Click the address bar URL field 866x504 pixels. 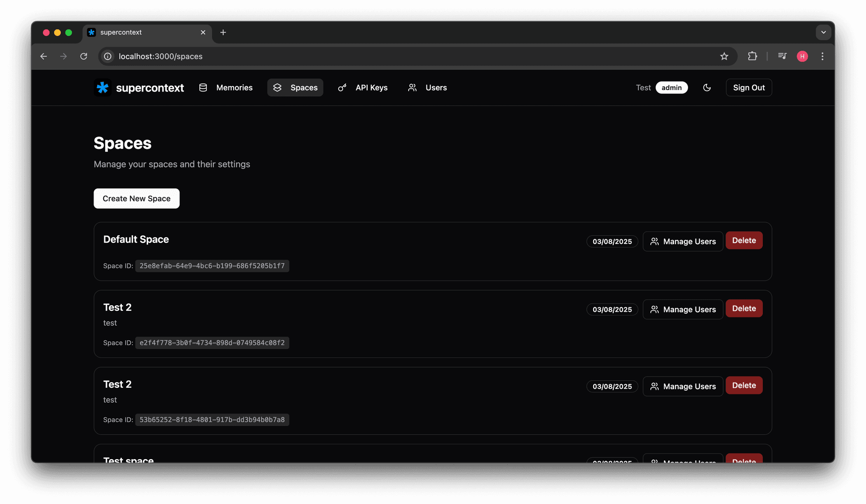pyautogui.click(x=374, y=56)
